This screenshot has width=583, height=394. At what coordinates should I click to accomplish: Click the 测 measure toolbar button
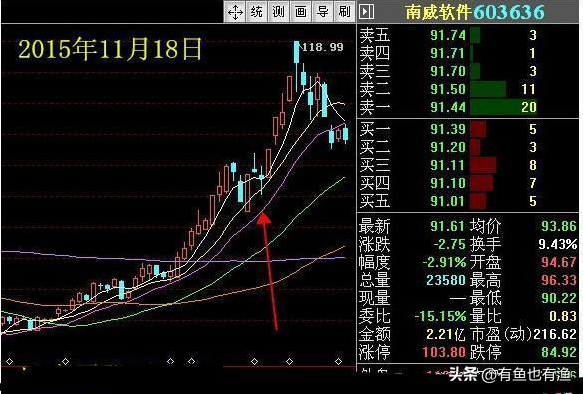click(278, 12)
